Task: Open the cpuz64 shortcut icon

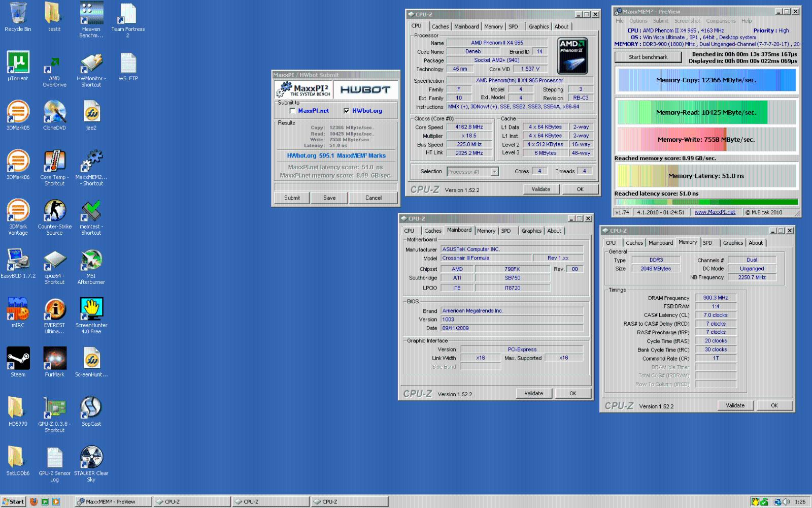Action: point(54,261)
